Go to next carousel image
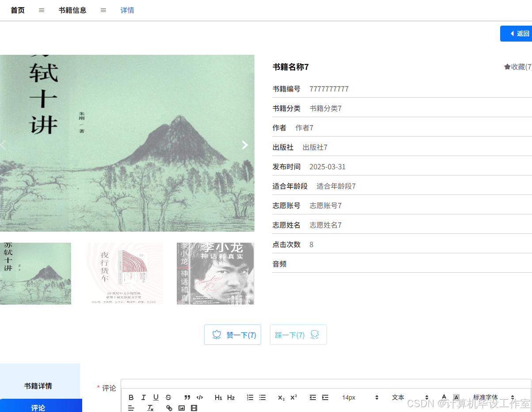Viewport: 532px width, 412px height. point(245,145)
